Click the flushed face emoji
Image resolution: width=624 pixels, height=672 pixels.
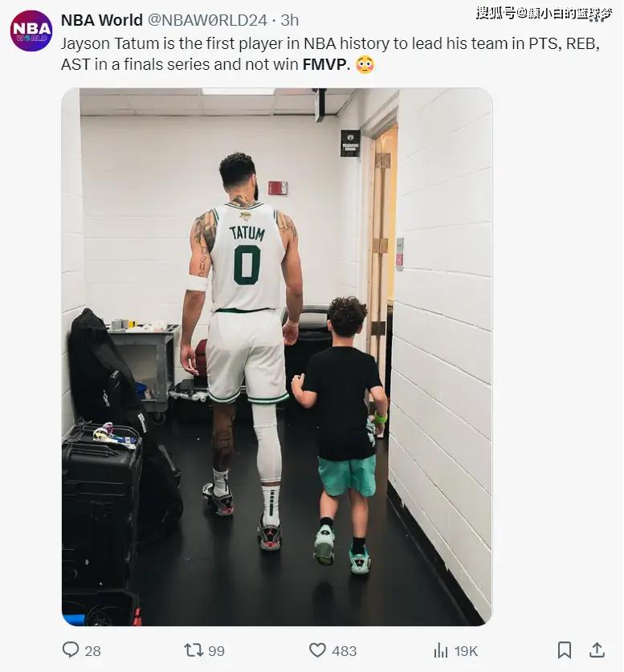click(365, 64)
